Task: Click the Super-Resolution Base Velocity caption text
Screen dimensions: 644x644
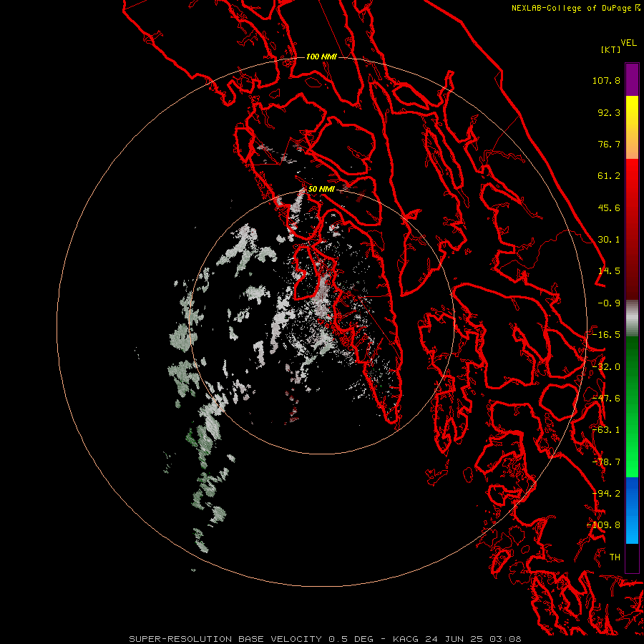Action: tap(325, 639)
